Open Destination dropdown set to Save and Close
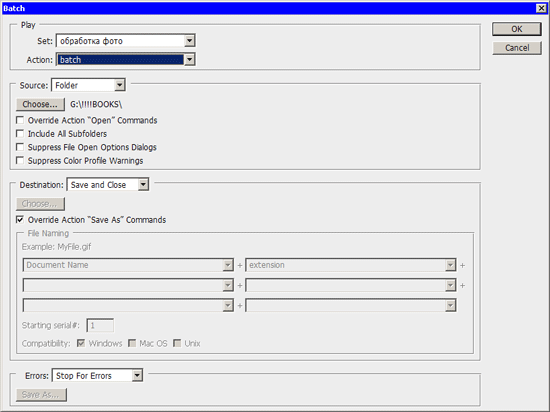Image resolution: width=550 pixels, height=412 pixels. (x=108, y=185)
